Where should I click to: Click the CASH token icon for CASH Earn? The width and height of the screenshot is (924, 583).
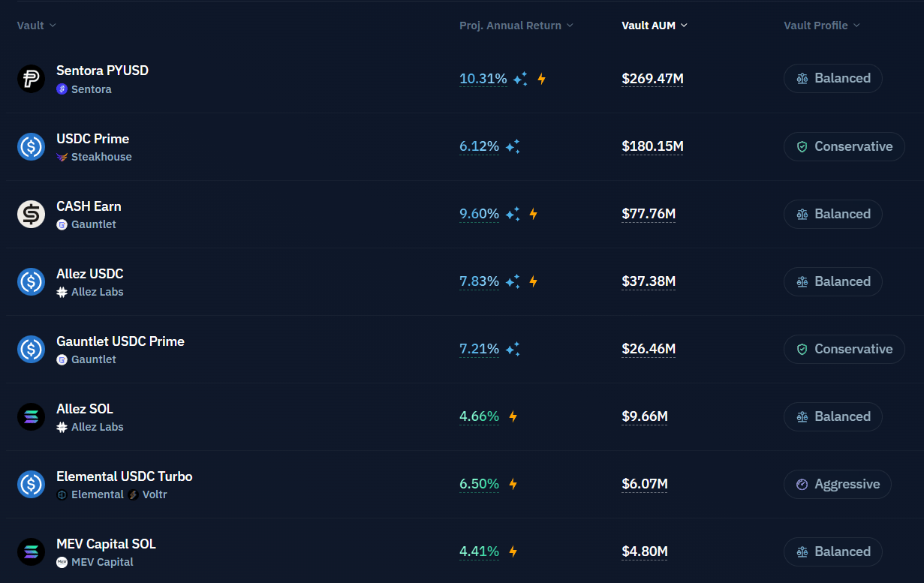pos(32,214)
